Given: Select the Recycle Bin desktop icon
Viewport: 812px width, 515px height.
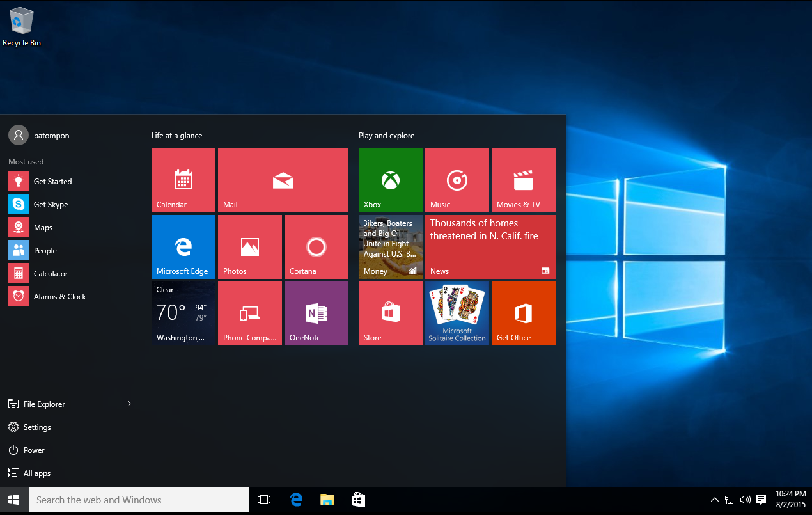Looking at the screenshot, I should pyautogui.click(x=22, y=27).
